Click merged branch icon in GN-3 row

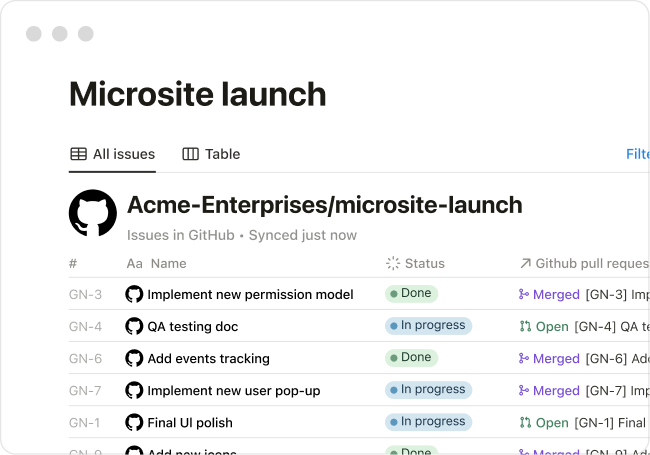tap(524, 294)
